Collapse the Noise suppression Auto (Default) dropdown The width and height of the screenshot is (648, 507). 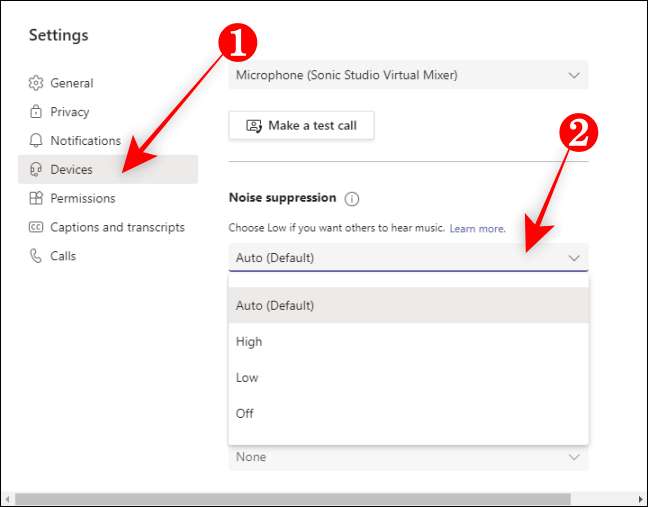pos(573,258)
